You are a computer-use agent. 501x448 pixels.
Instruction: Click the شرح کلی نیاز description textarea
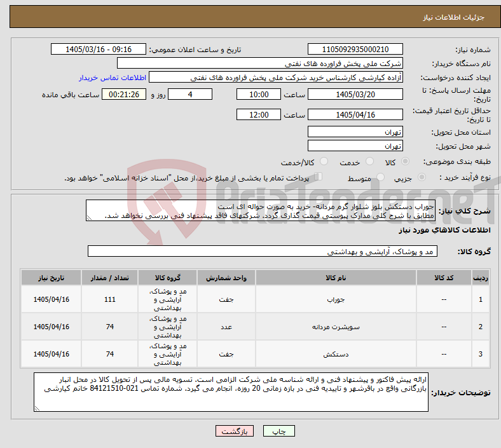pyautogui.click(x=261, y=210)
